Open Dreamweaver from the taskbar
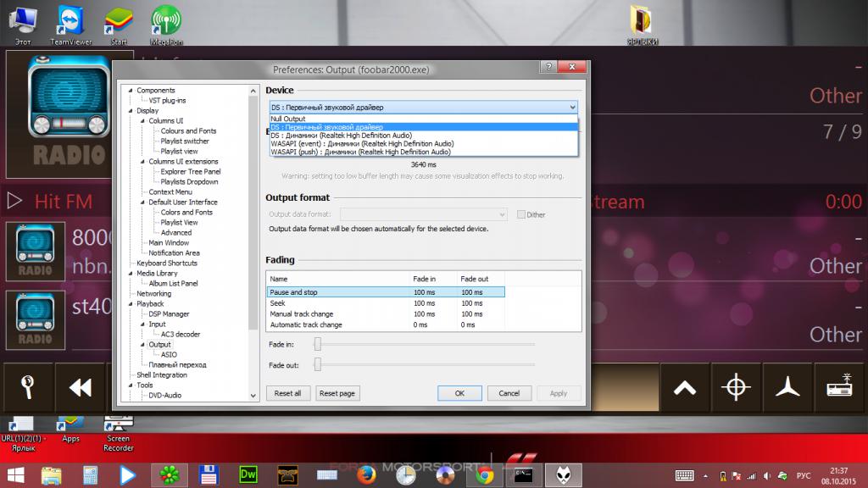Viewport: 868px width, 488px height. [x=249, y=474]
